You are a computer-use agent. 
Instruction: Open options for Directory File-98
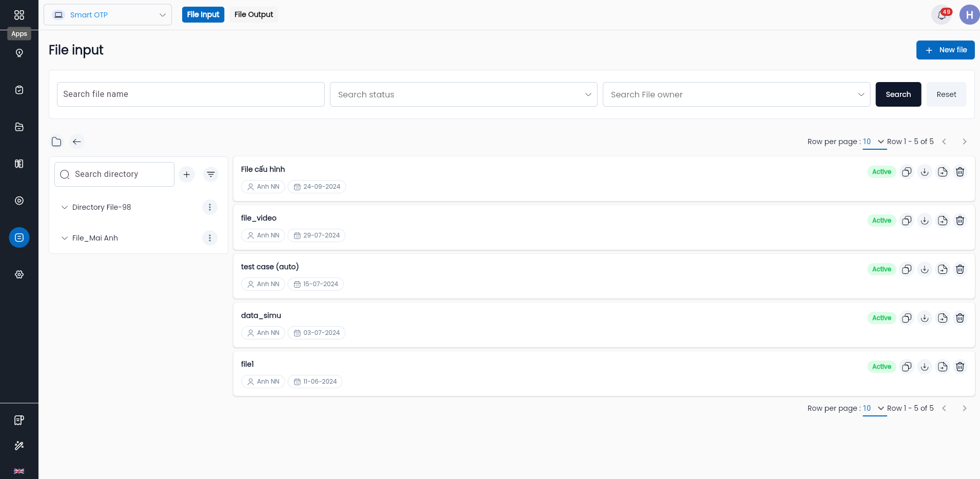click(209, 207)
